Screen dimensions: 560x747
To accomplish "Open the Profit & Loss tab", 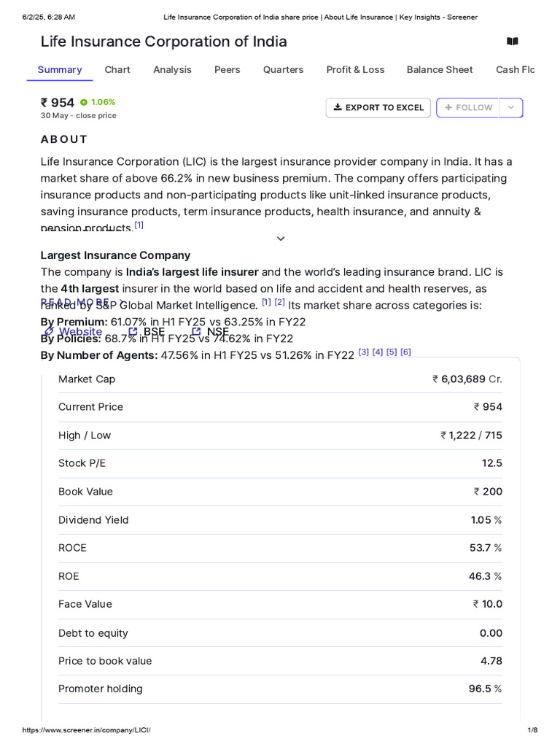I will tap(355, 69).
